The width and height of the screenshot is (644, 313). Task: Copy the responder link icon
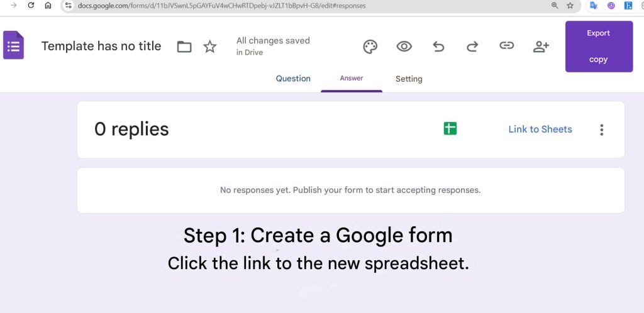point(506,46)
